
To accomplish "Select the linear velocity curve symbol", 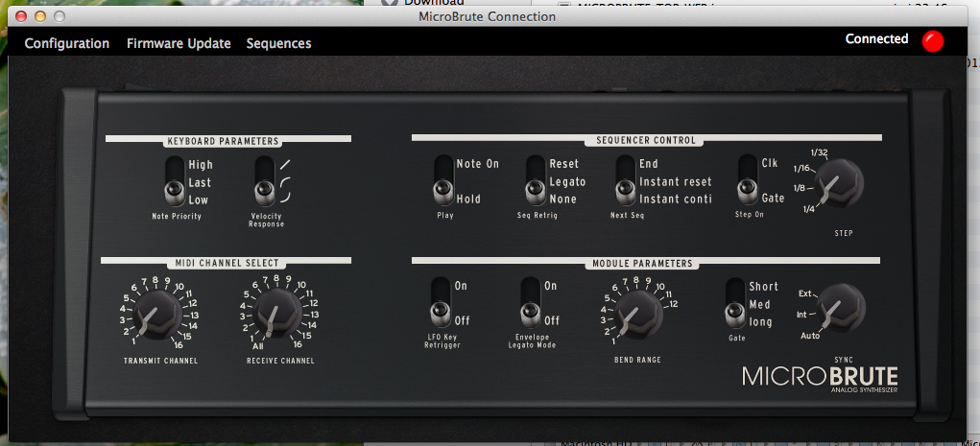I will tap(286, 164).
